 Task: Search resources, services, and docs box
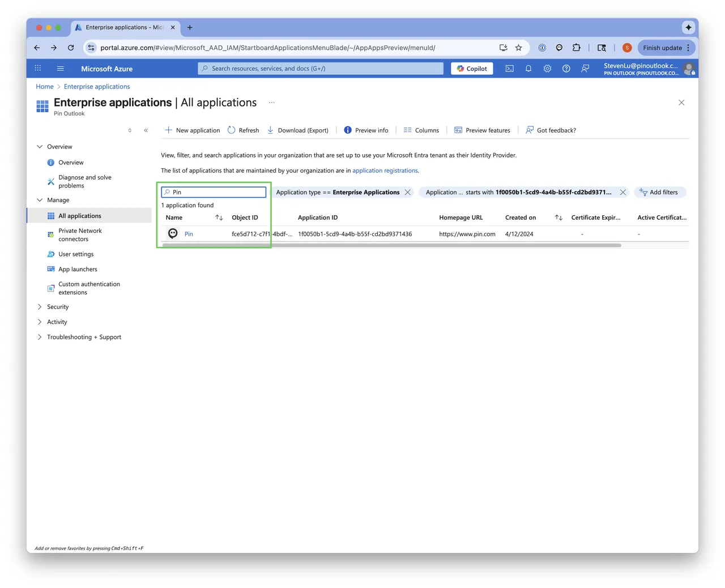[321, 69]
